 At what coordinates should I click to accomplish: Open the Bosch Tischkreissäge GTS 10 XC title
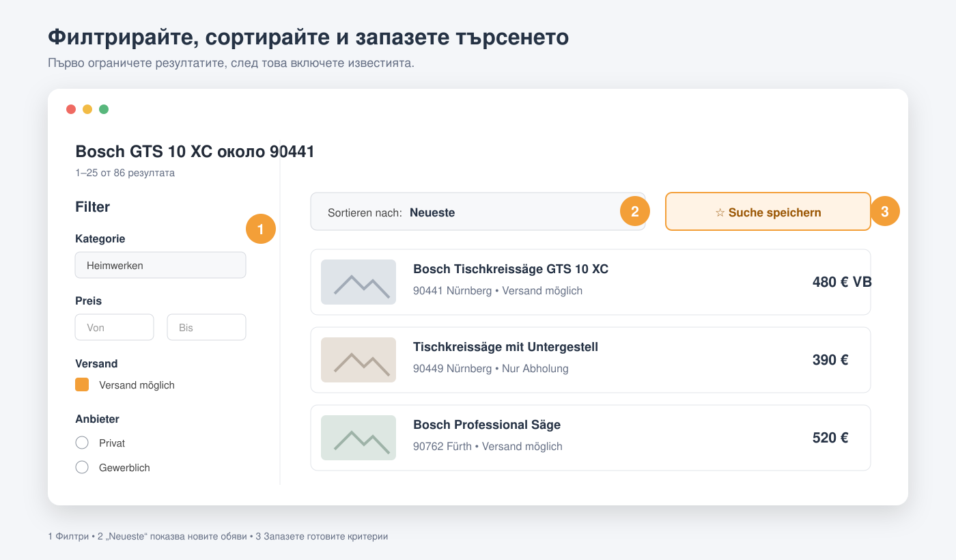pos(511,269)
